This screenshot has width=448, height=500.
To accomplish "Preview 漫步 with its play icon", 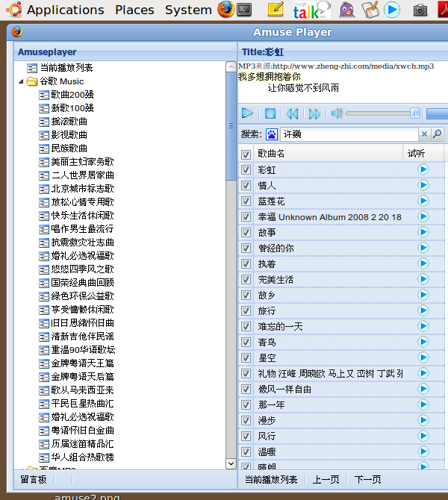I will [423, 420].
